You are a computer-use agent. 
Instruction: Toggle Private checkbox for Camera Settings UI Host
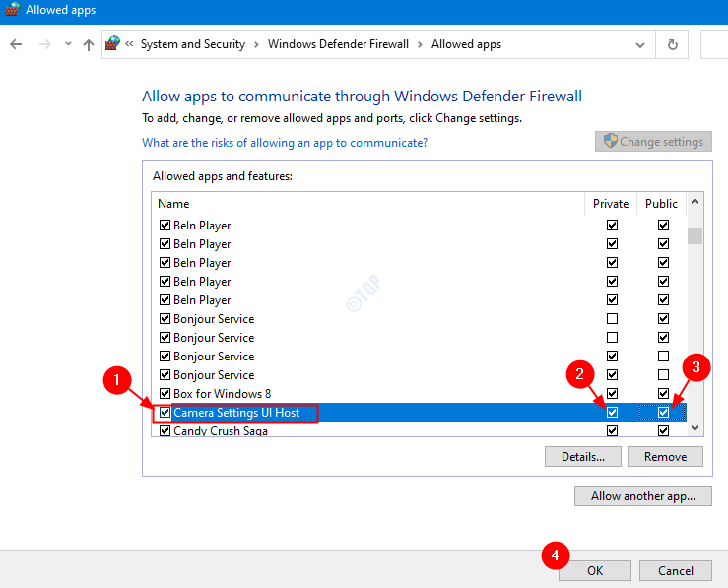click(x=612, y=412)
